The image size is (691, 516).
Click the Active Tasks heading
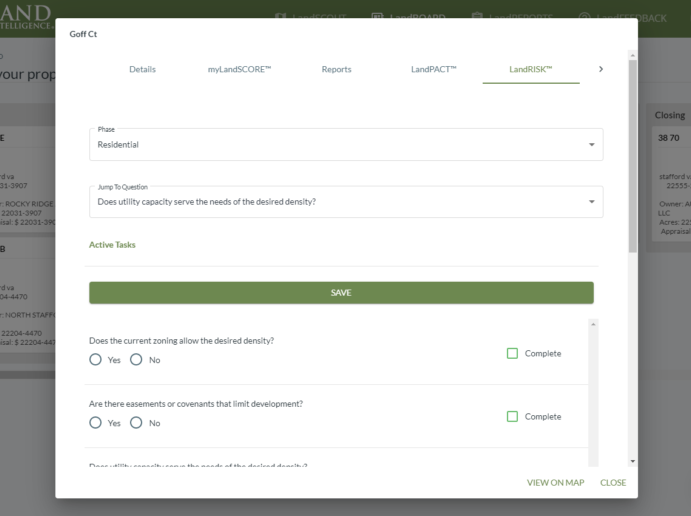112,244
